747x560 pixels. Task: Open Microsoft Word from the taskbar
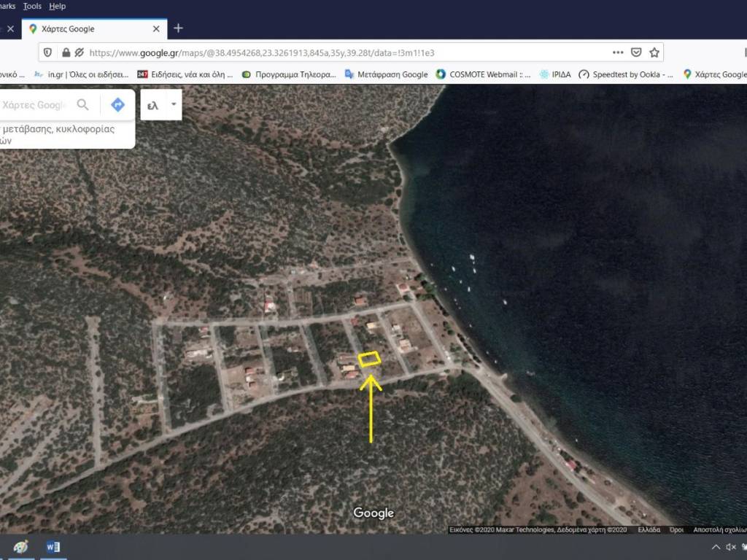tap(53, 547)
